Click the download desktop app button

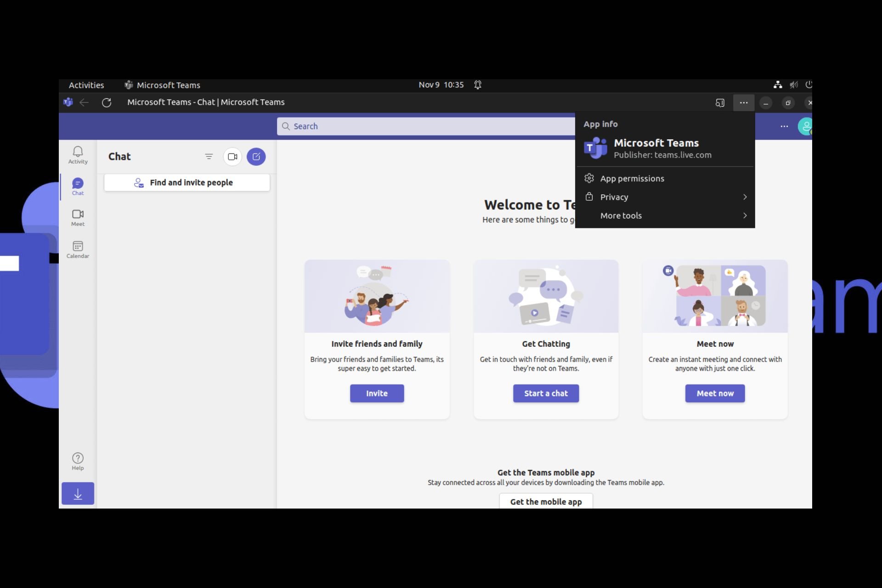tap(78, 494)
